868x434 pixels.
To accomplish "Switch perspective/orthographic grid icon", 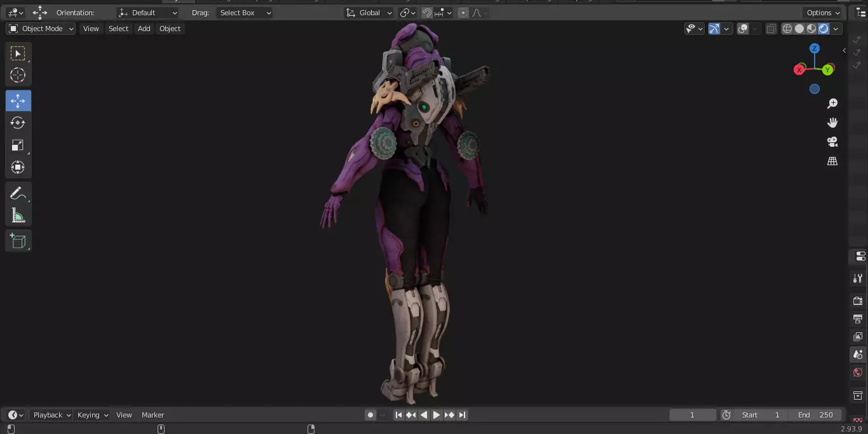I will [832, 161].
